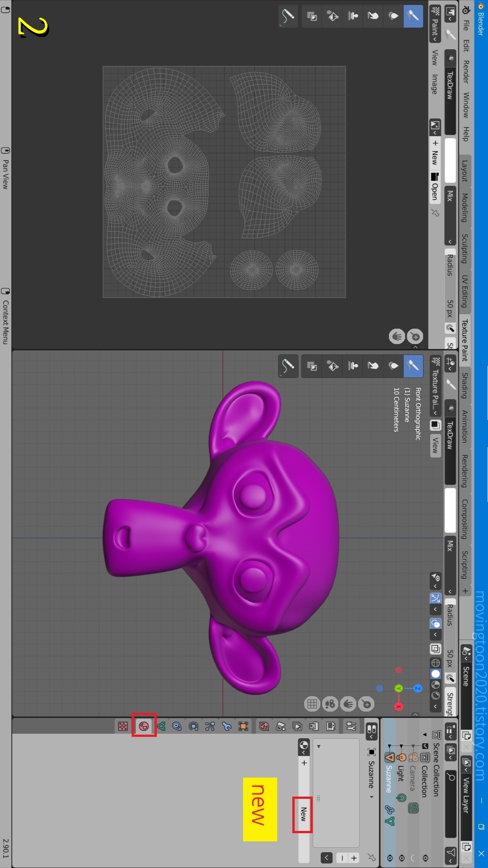488x868 pixels.
Task: Select the Mask tool in 3D viewport
Action: pos(312,366)
